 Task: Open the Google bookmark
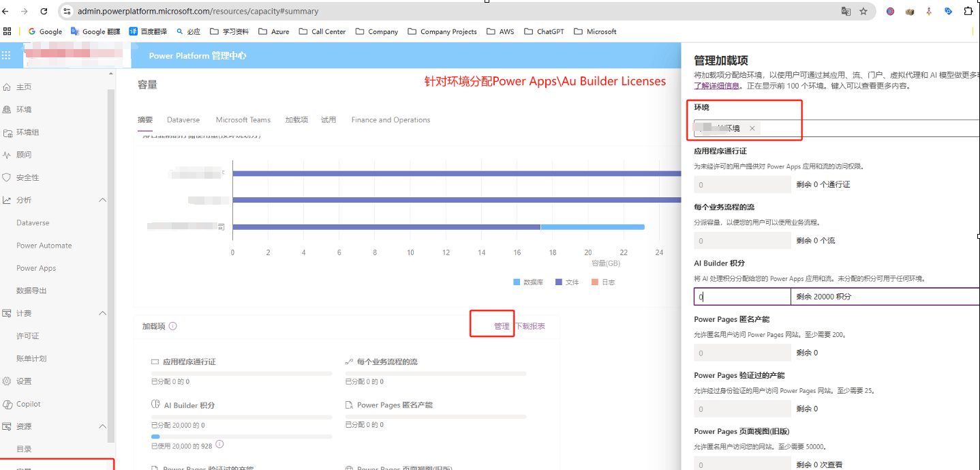(x=45, y=31)
